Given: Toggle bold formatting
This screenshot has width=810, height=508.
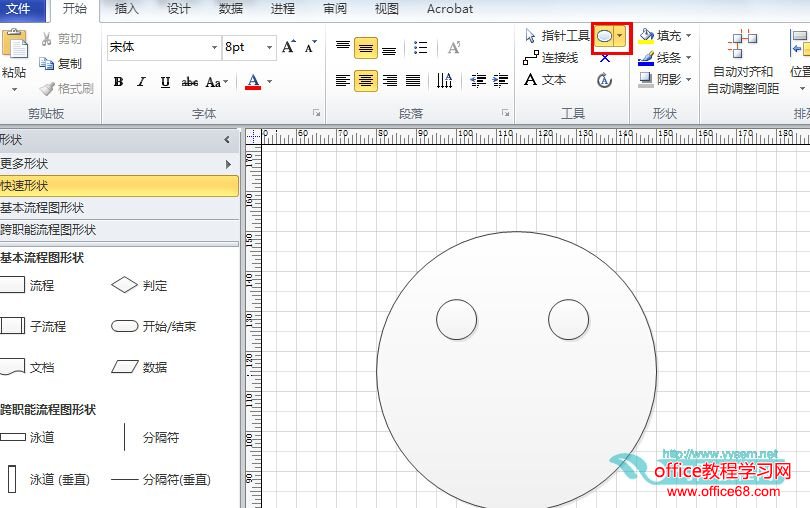Looking at the screenshot, I should tap(118, 82).
